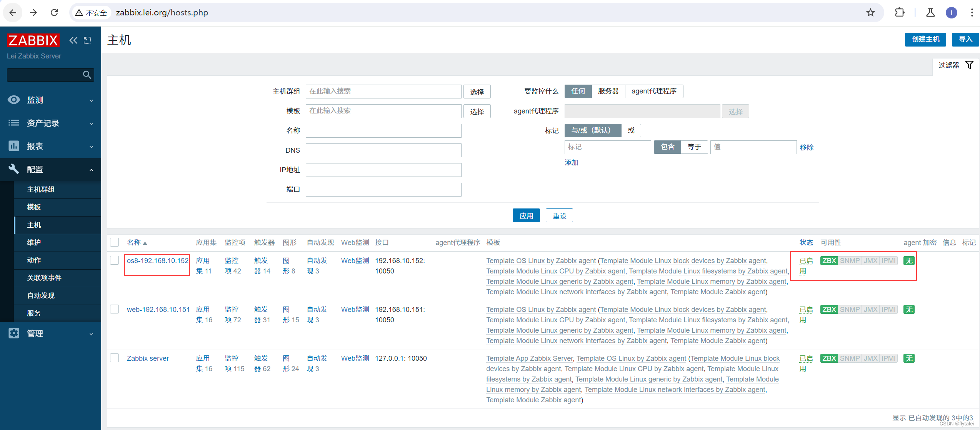
Task: Open the Chrome labs flask icon
Action: (x=930, y=13)
